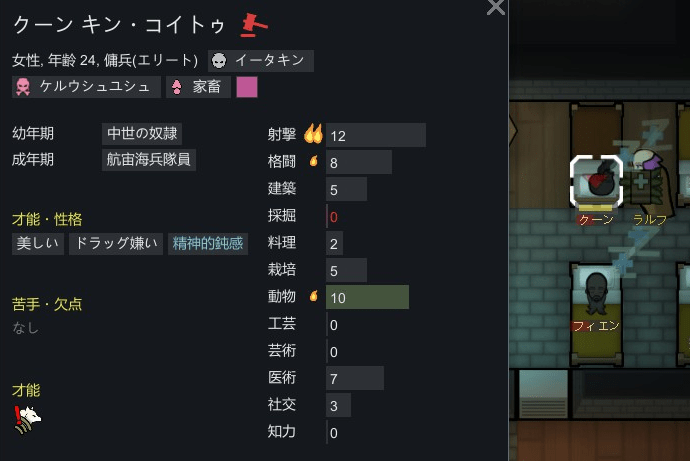Click the white skull icon beside イータキン
Viewport: 690px width, 461px height.
tap(219, 60)
